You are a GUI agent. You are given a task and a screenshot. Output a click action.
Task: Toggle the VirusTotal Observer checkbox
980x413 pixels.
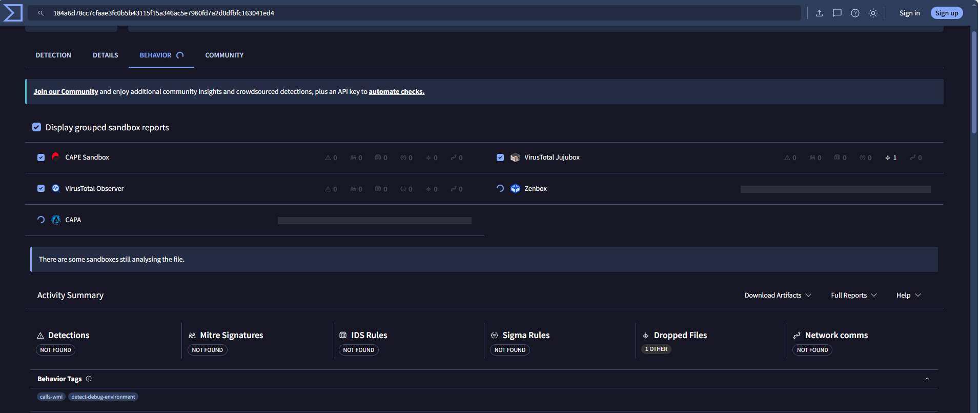[x=41, y=188]
